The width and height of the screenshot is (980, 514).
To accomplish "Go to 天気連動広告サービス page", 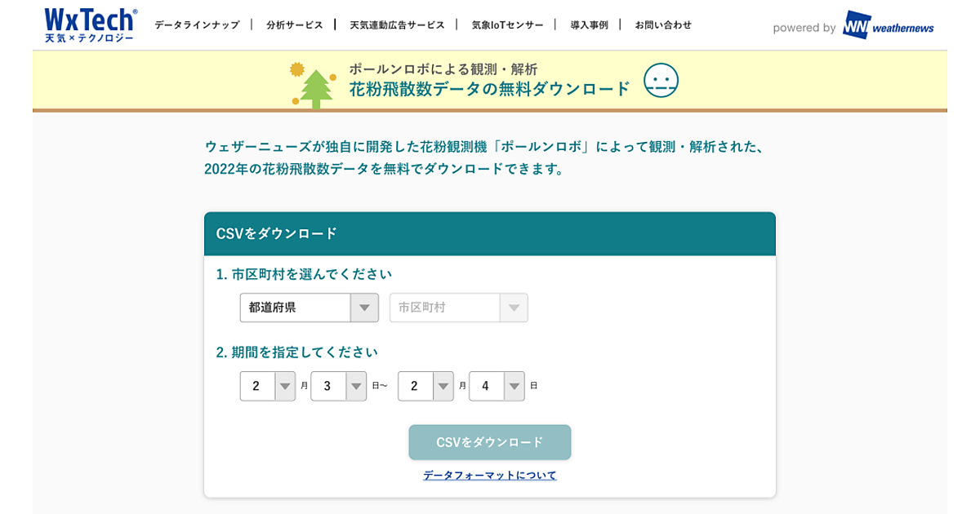I will pos(397,25).
